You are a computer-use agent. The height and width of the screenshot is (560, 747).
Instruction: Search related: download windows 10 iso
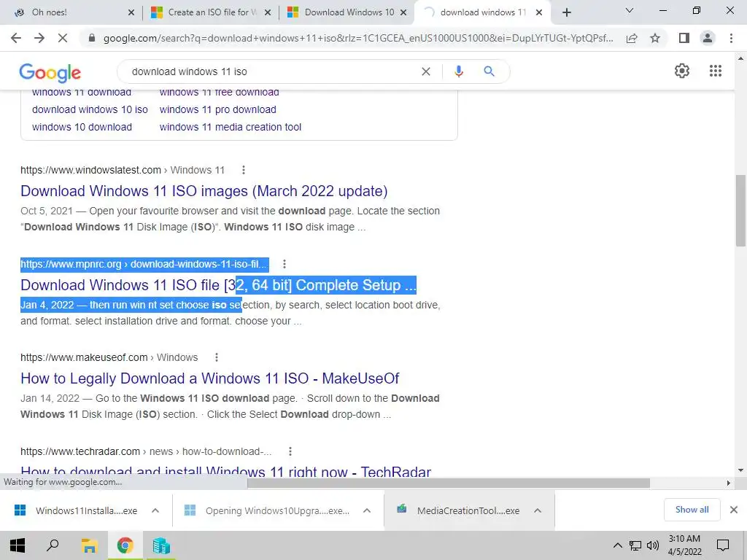pos(90,109)
